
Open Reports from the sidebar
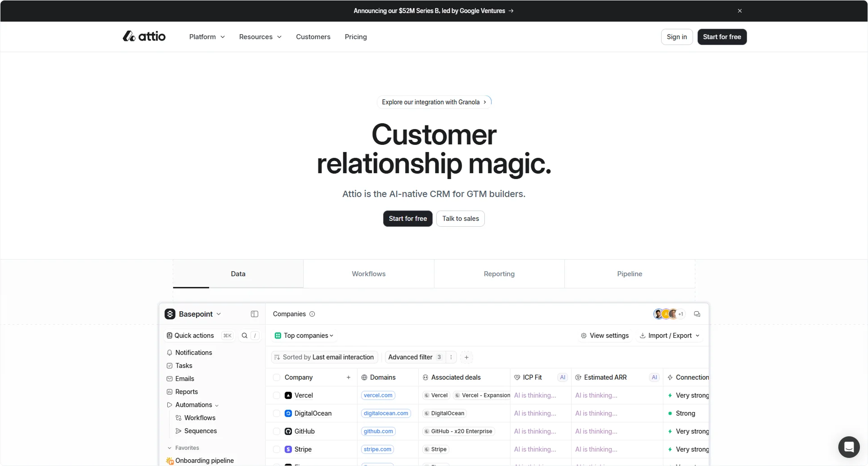[x=186, y=391]
